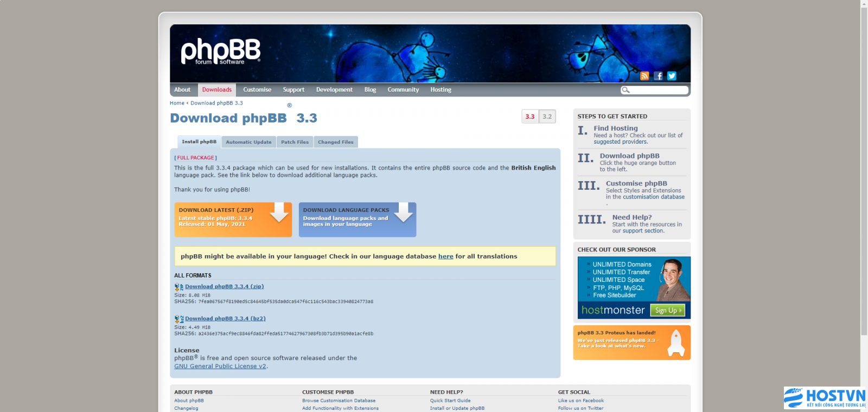Click the HOSTVN logo at bottom right
The image size is (868, 412).
coord(825,398)
